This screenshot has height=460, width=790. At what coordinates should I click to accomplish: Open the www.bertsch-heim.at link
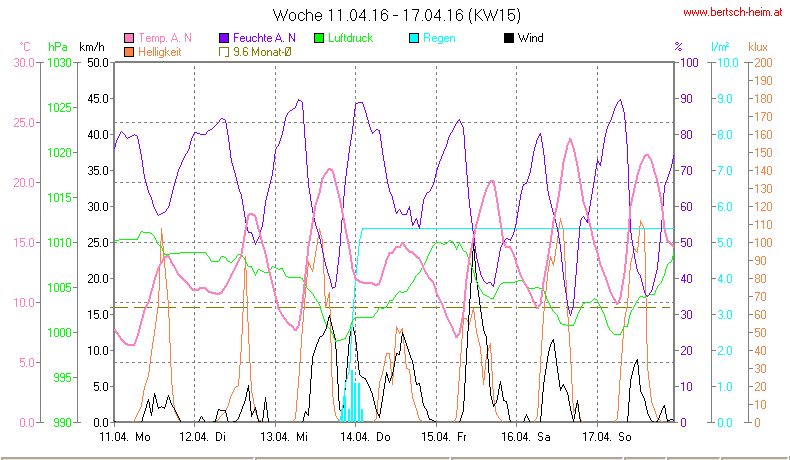pyautogui.click(x=733, y=13)
